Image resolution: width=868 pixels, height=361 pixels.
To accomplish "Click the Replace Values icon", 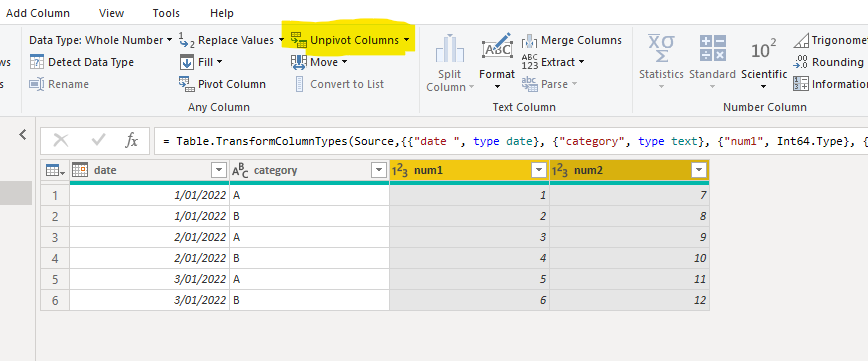I will point(187,40).
